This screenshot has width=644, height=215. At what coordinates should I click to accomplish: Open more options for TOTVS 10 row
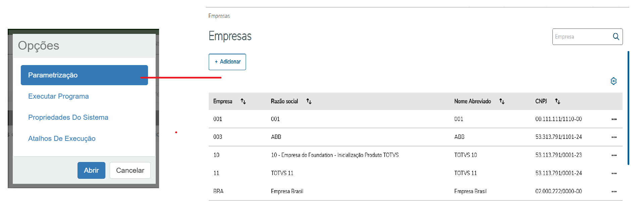pyautogui.click(x=614, y=155)
